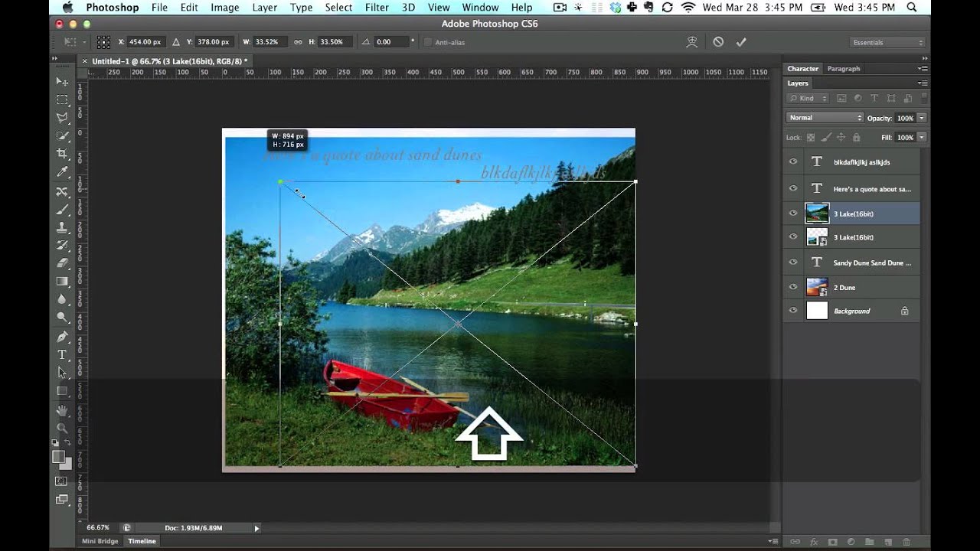Screen dimensions: 980x551
Task: Select the Quick Selection tool
Action: coord(62,135)
